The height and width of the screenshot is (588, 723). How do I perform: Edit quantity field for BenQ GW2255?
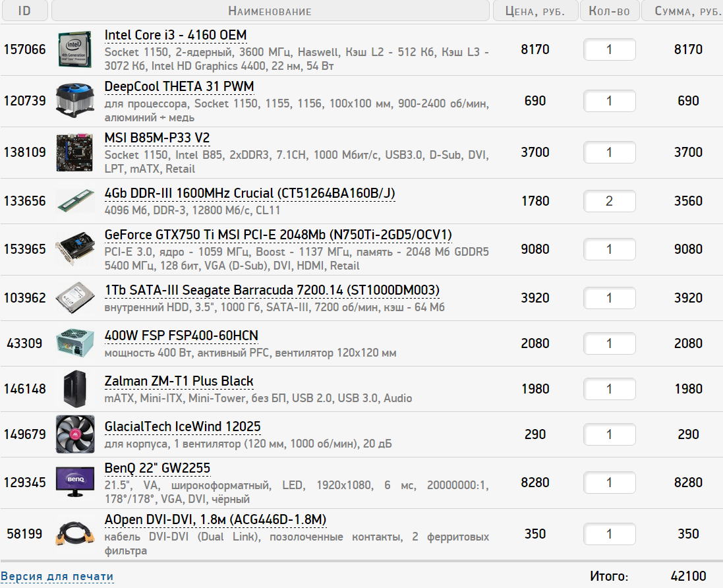pyautogui.click(x=609, y=483)
